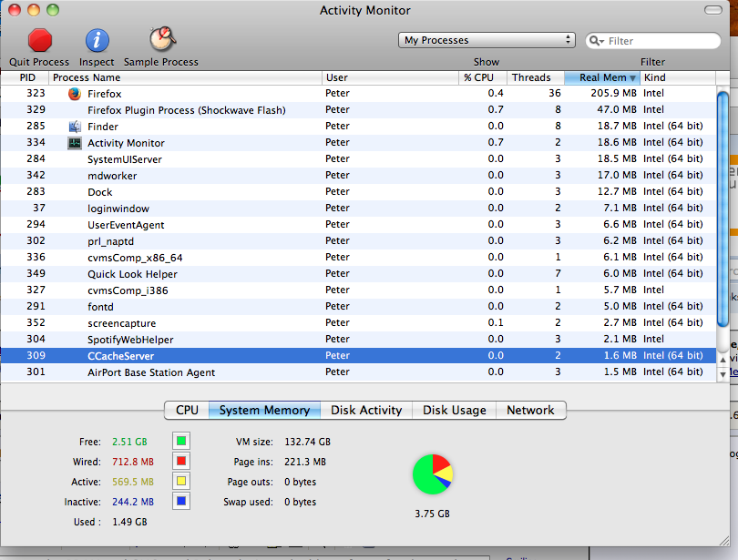Sort by the Threads column header
The width and height of the screenshot is (738, 560).
(x=536, y=77)
